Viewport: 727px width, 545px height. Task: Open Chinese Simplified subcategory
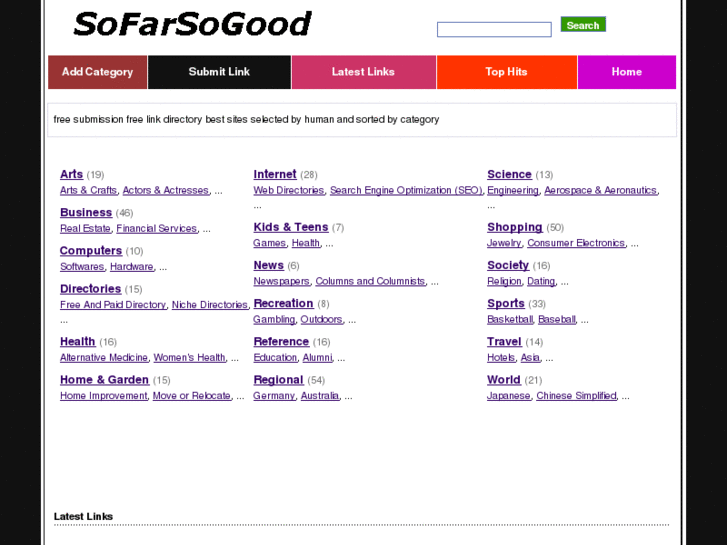576,396
